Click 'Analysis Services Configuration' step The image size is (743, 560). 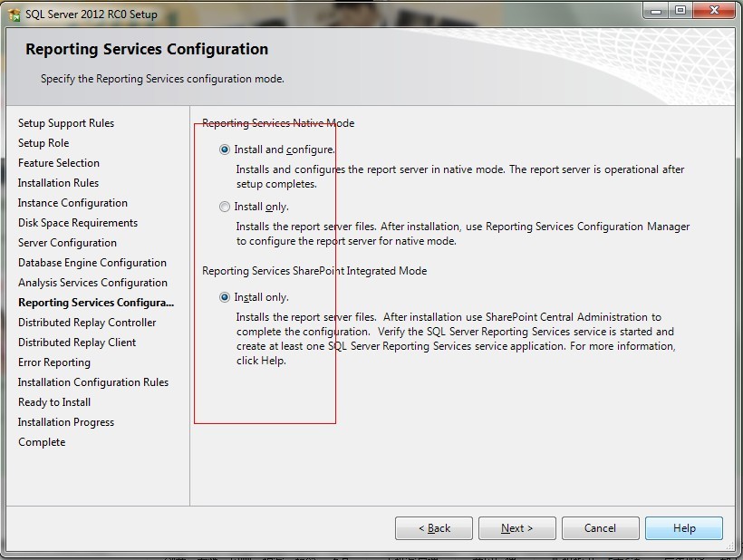92,283
